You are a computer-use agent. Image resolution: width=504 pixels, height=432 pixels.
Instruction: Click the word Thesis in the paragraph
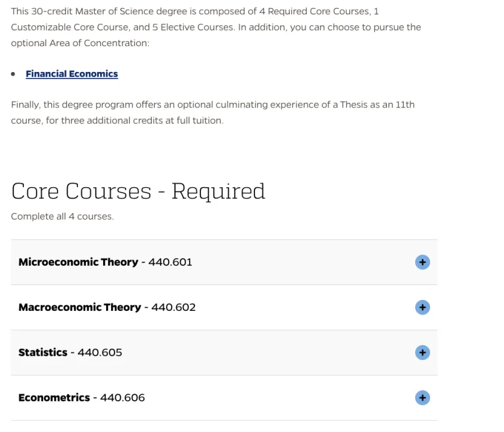tap(353, 104)
